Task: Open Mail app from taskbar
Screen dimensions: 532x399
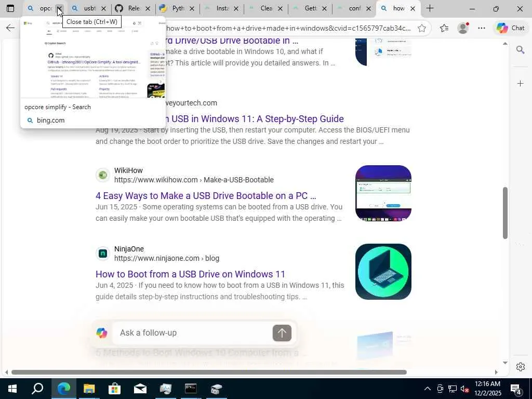Action: pyautogui.click(x=140, y=389)
